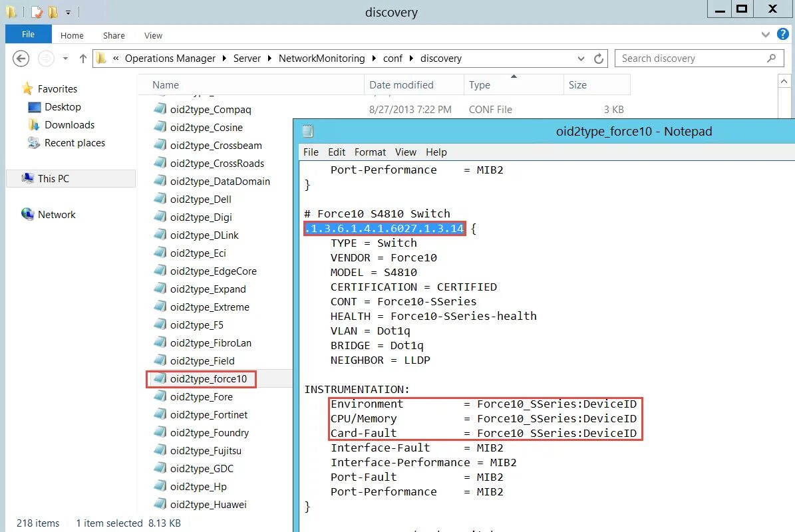Select Network in navigation pane

[x=57, y=215]
